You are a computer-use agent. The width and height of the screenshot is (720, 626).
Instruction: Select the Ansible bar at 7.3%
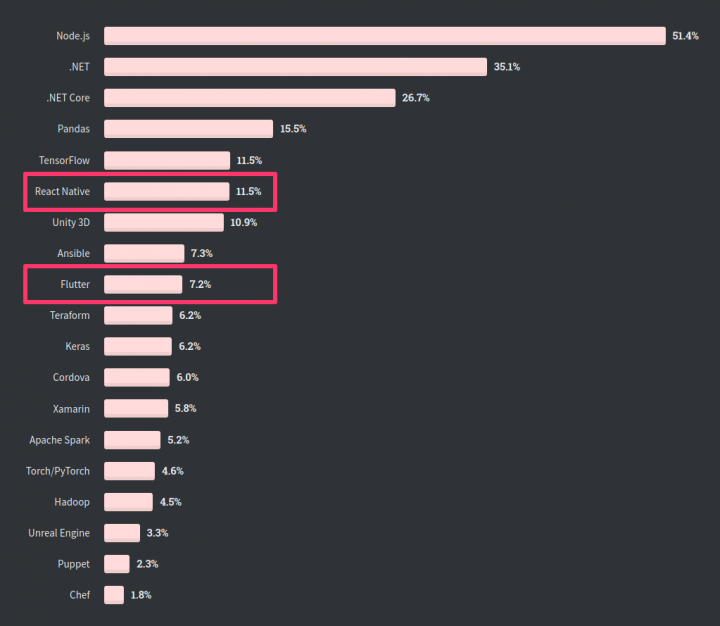point(144,254)
